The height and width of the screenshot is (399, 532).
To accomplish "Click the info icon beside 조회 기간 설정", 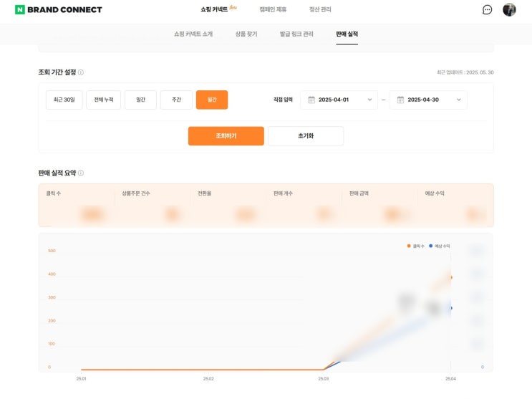I will coord(81,72).
